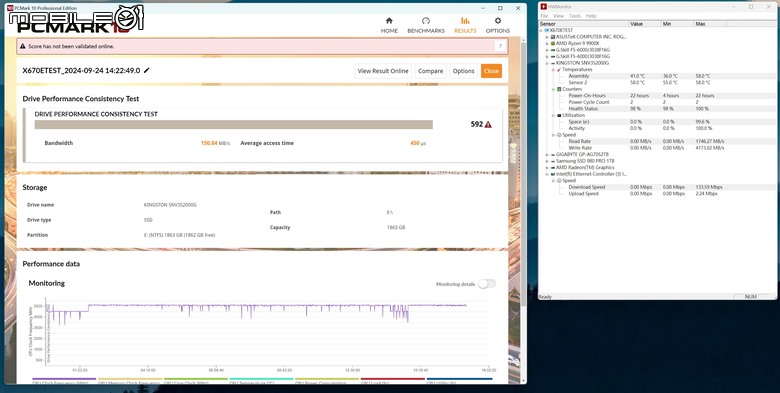Image resolution: width=780 pixels, height=393 pixels.
Task: Collapse the Counters group under Kingston
Action: pyautogui.click(x=553, y=89)
